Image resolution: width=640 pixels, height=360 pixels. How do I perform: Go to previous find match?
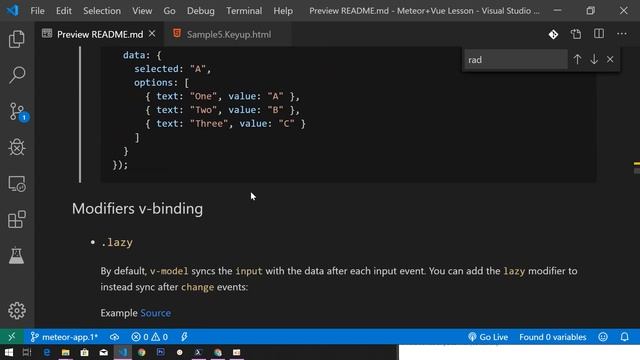(x=577, y=60)
